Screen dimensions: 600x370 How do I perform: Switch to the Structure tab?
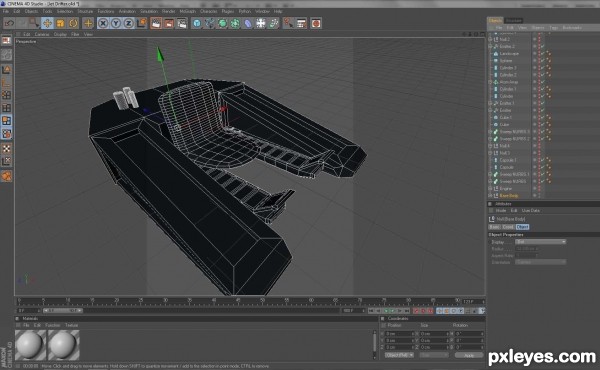pyautogui.click(x=514, y=21)
